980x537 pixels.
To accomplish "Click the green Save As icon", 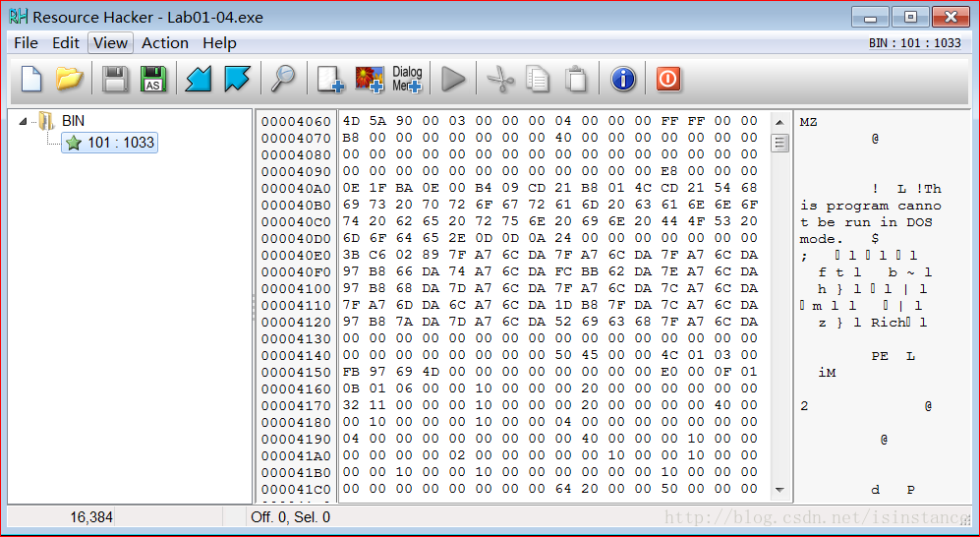I will coord(153,80).
